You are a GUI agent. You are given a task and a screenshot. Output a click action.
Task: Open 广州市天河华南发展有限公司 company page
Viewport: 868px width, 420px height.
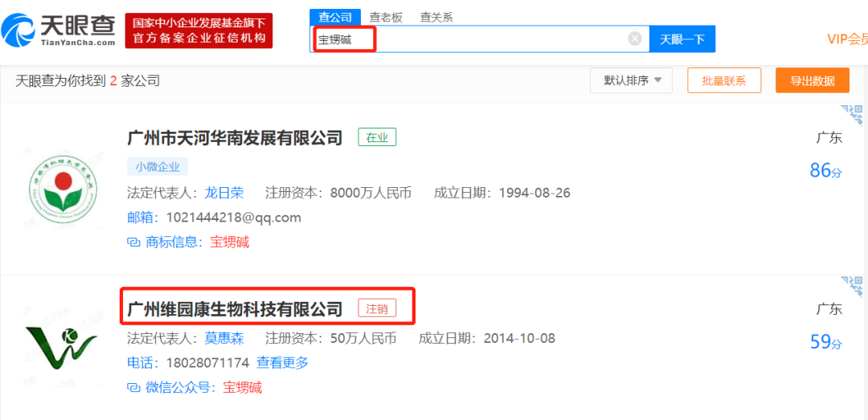[x=235, y=138]
